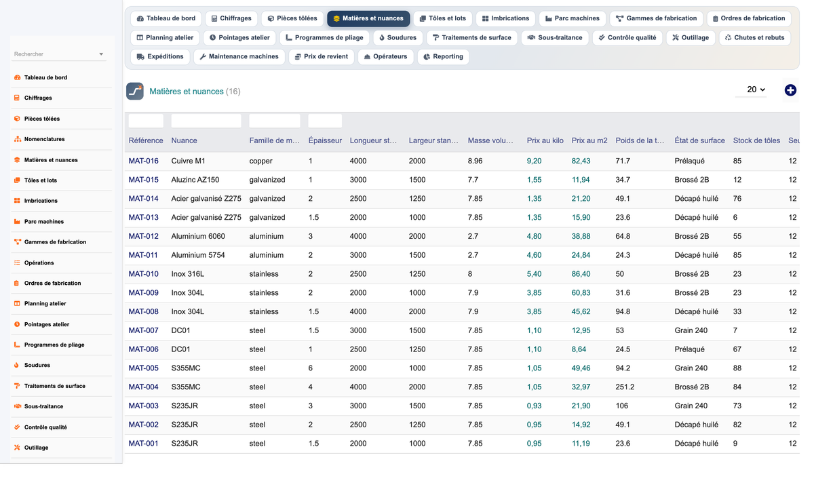This screenshot has width=814, height=504.
Task: Click the Famille de matière filter field
Action: (x=275, y=121)
